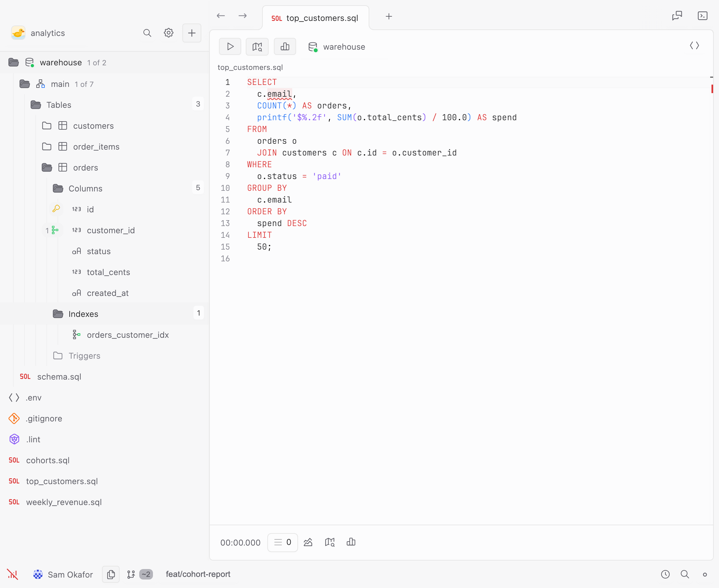Navigate back with left arrow

221,16
